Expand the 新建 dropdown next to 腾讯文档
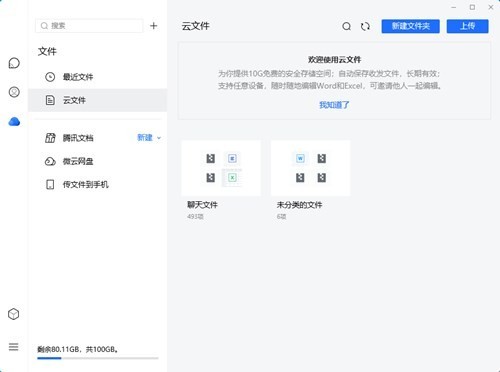 pyautogui.click(x=149, y=138)
